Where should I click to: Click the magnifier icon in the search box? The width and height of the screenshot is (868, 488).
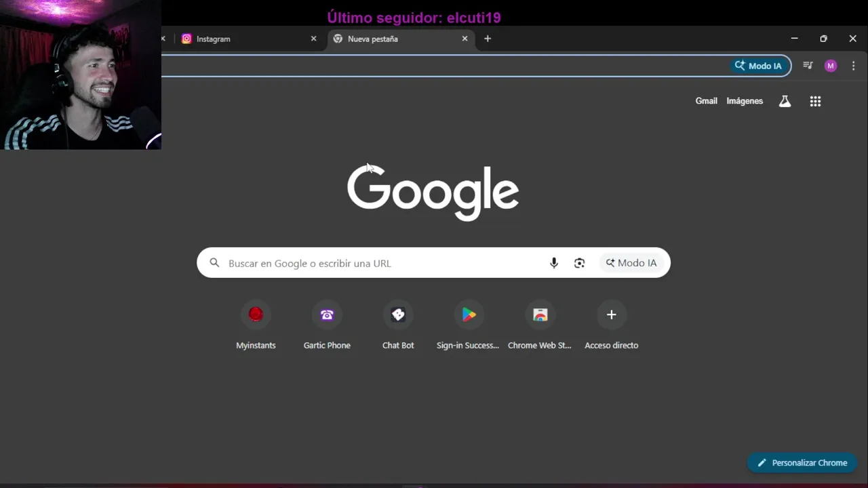click(x=214, y=263)
